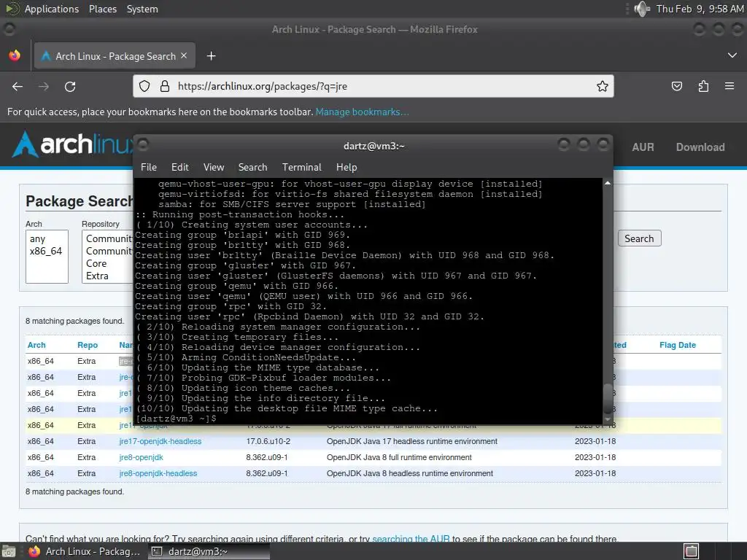Image resolution: width=747 pixels, height=560 pixels.
Task: Open the tracking protection shield icon
Action: tap(144, 86)
